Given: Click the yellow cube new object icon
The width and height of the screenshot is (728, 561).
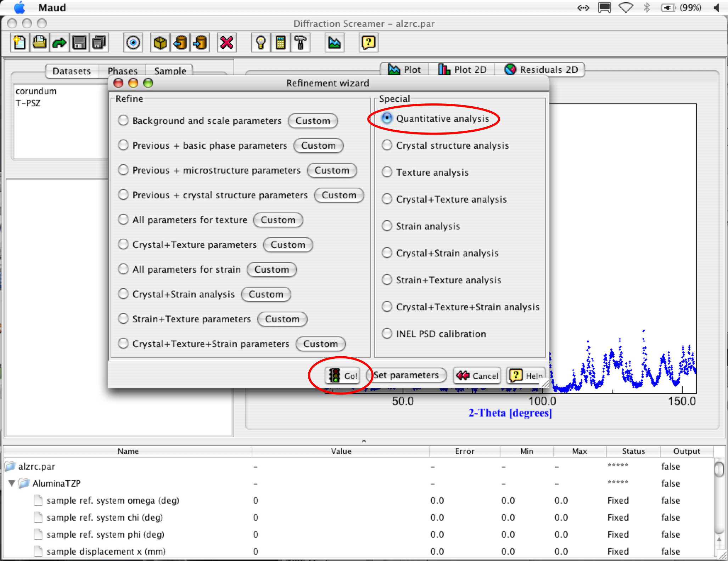Looking at the screenshot, I should click(x=160, y=43).
